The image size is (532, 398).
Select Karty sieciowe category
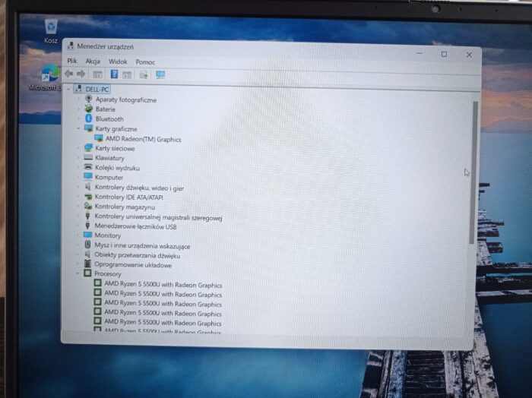(x=115, y=148)
